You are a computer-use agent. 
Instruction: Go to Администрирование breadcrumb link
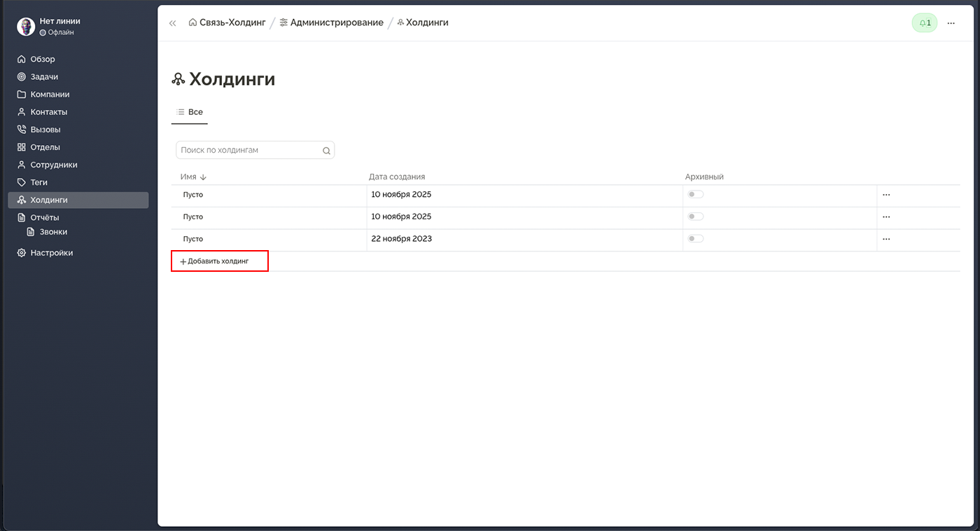(x=336, y=23)
